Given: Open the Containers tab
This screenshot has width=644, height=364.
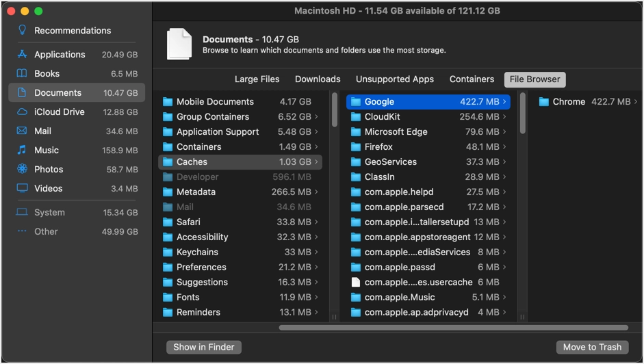Looking at the screenshot, I should tap(472, 79).
